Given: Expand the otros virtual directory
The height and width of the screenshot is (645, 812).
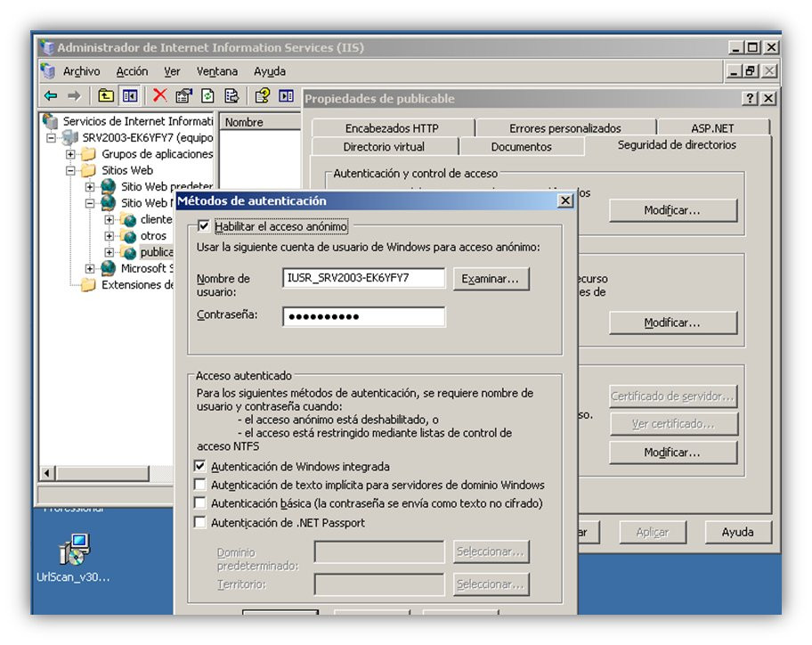Looking at the screenshot, I should (110, 236).
